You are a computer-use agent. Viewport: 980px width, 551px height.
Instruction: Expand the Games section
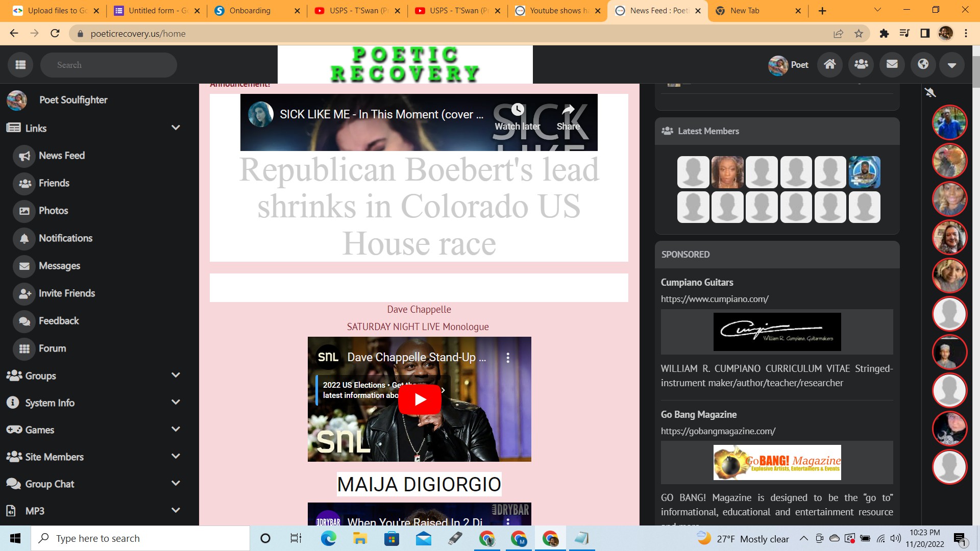(x=176, y=429)
